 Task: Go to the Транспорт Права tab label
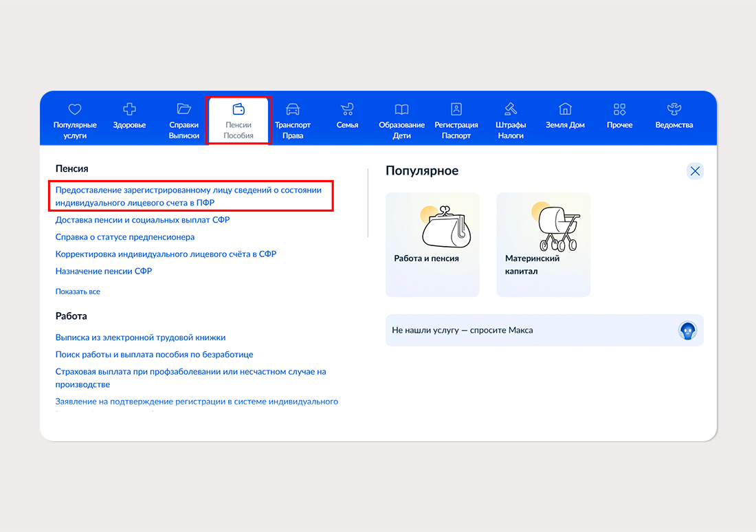pyautogui.click(x=293, y=130)
